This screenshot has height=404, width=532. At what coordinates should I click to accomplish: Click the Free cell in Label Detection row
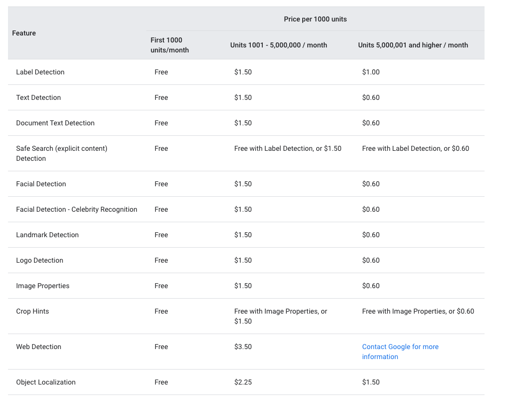(x=161, y=72)
